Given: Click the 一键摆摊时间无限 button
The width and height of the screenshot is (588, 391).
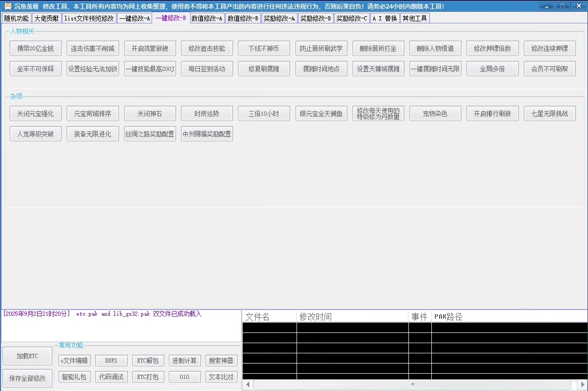Looking at the screenshot, I should pyautogui.click(x=435, y=69).
